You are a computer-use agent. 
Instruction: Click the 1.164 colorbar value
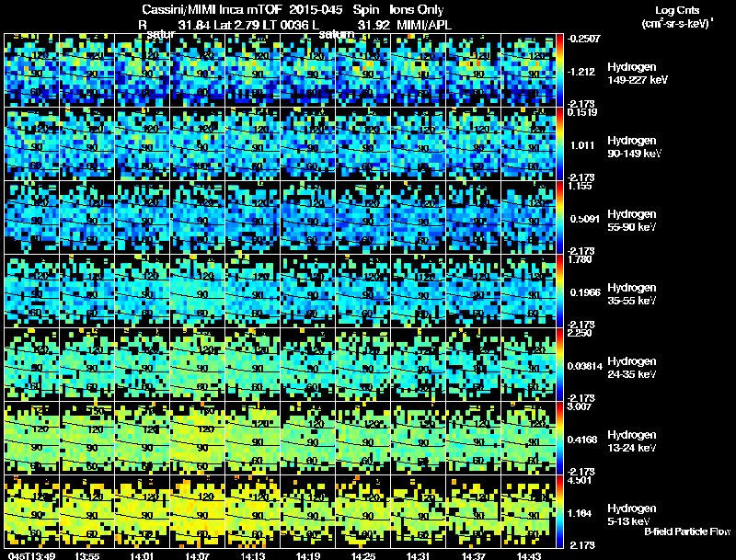[580, 514]
